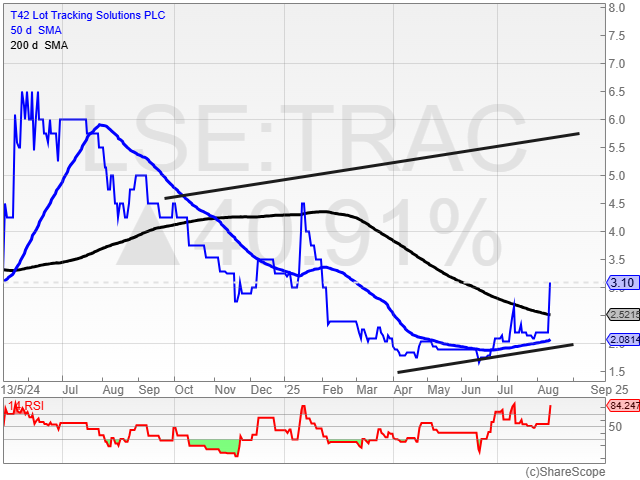Select the 200 d SMA legend label
This screenshot has height=480, width=640.
pos(39,45)
